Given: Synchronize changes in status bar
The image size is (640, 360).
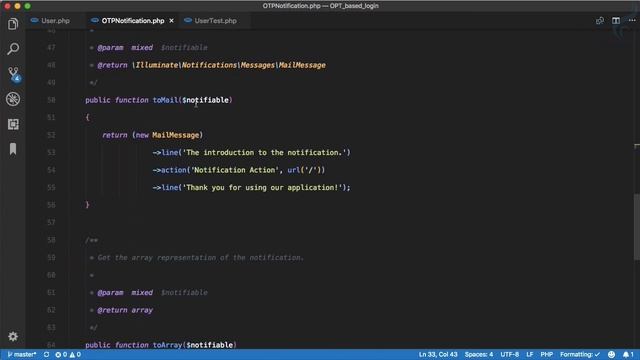Looking at the screenshot, I should (x=47, y=354).
